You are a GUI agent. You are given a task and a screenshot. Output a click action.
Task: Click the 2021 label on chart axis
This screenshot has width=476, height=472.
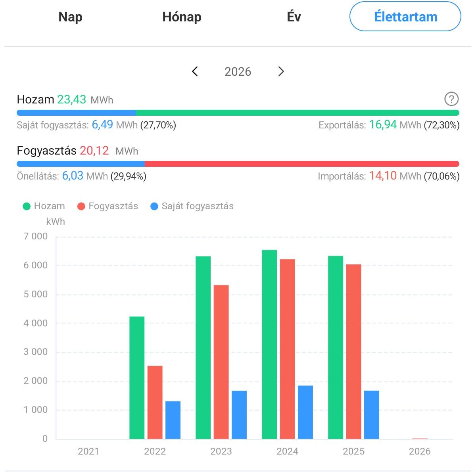click(88, 451)
